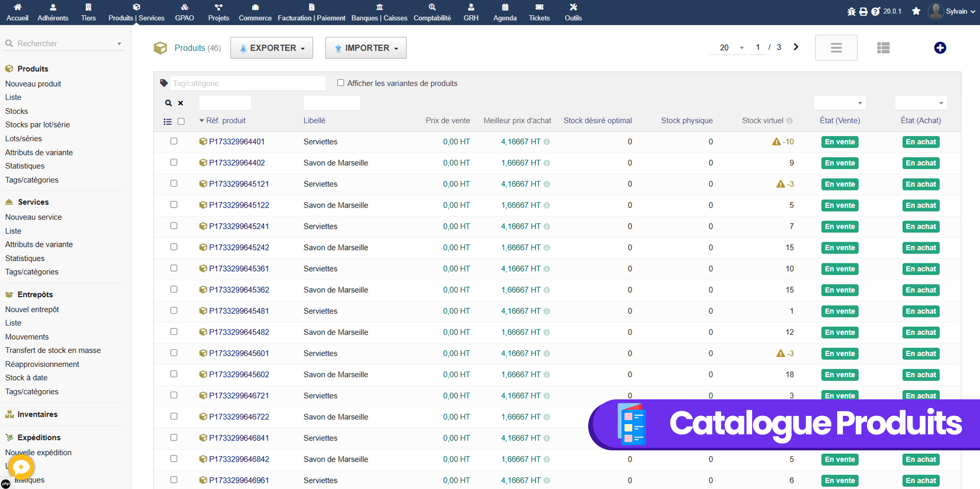Screen dimensions: 980x489
Task: Run search with magnifier icon in filter row
Action: click(x=169, y=103)
